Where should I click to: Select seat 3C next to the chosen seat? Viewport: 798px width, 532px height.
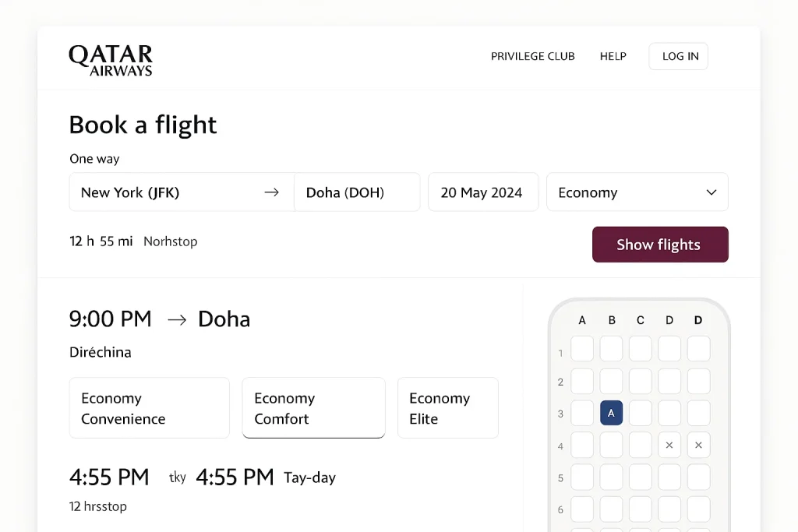point(641,413)
